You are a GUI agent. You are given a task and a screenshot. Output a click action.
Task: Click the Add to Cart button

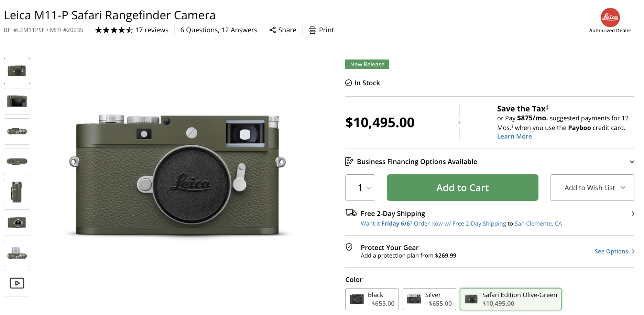(462, 187)
